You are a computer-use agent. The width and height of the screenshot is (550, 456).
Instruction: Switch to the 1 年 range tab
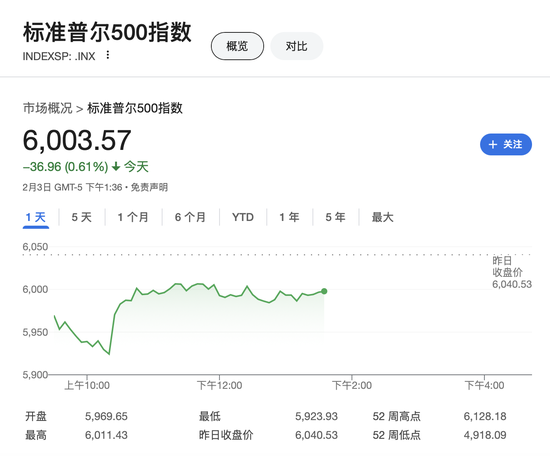289,217
